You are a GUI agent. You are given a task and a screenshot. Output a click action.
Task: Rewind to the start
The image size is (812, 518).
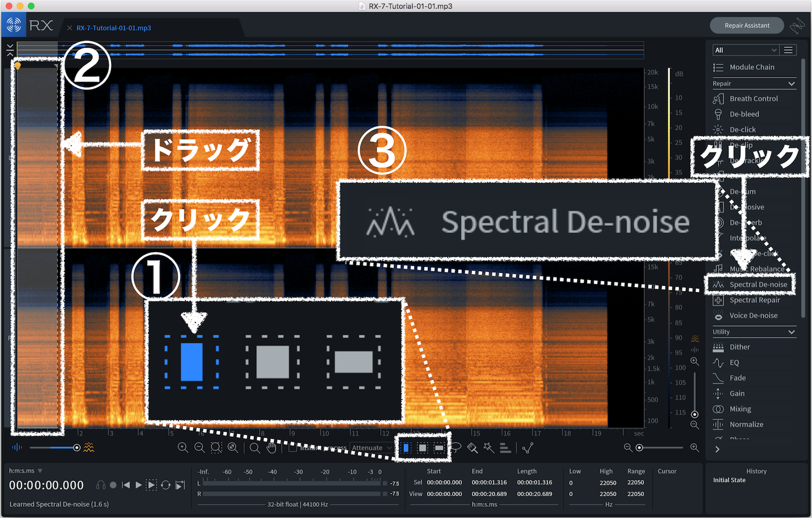tap(126, 485)
